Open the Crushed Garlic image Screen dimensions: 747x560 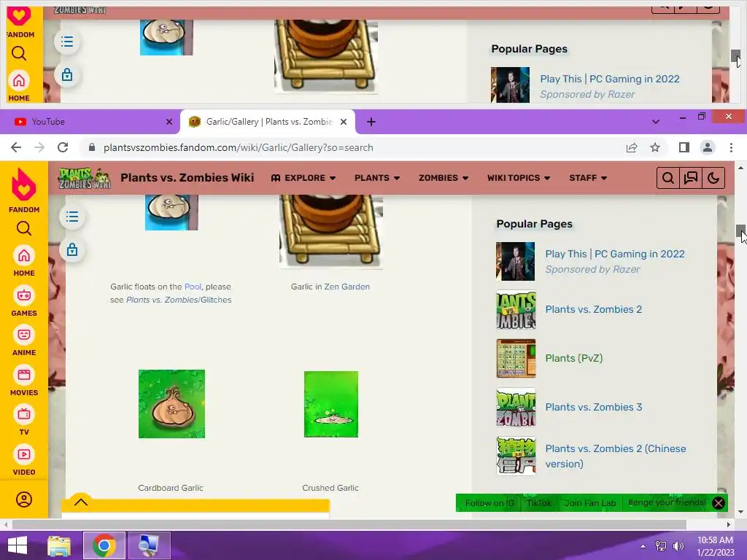coord(331,404)
